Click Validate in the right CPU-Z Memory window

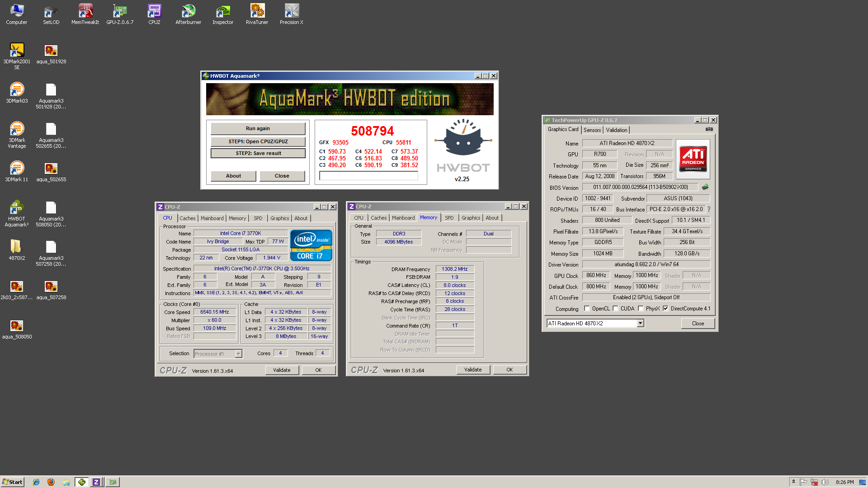tap(473, 370)
